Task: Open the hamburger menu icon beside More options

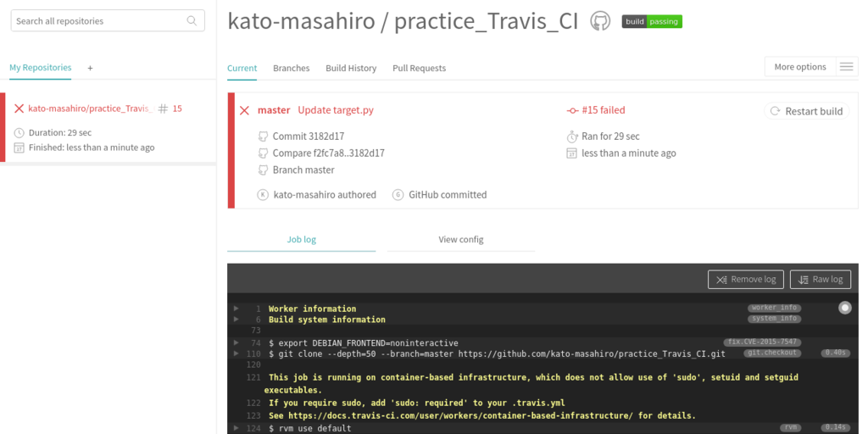Action: 846,66
